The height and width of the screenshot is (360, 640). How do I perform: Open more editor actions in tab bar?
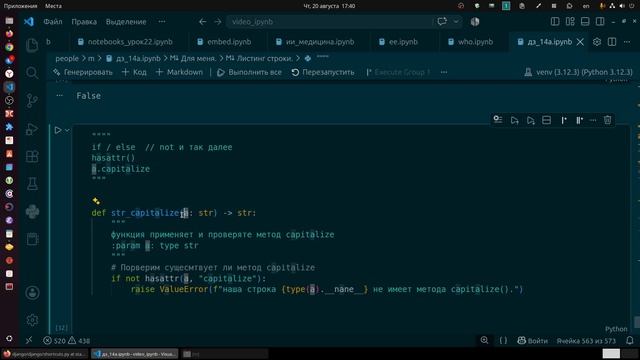point(627,42)
